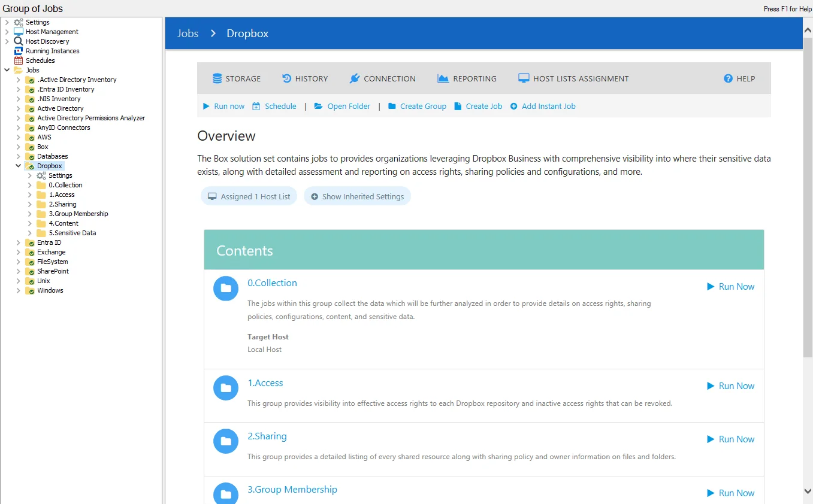Image resolution: width=813 pixels, height=504 pixels.
Task: Open the HOST LISTS ASSIGNMENT tab
Action: [573, 78]
